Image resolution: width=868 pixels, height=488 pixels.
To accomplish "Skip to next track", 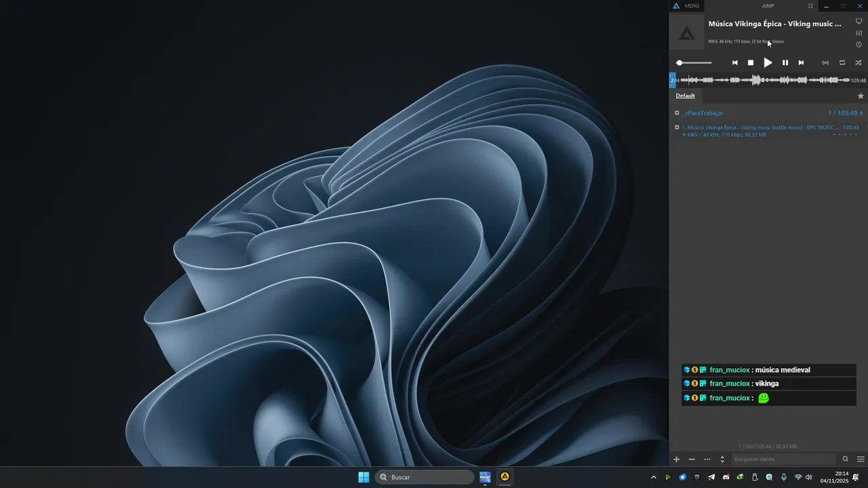I will (801, 62).
